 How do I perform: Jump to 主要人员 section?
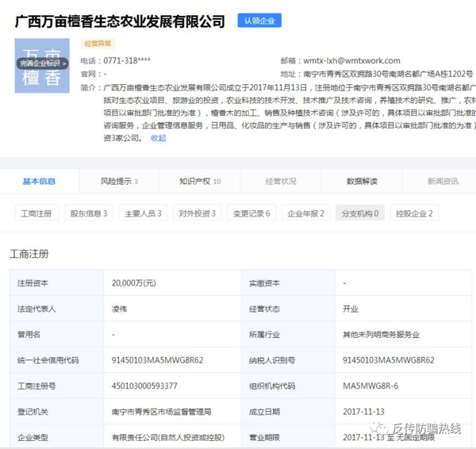(x=143, y=213)
